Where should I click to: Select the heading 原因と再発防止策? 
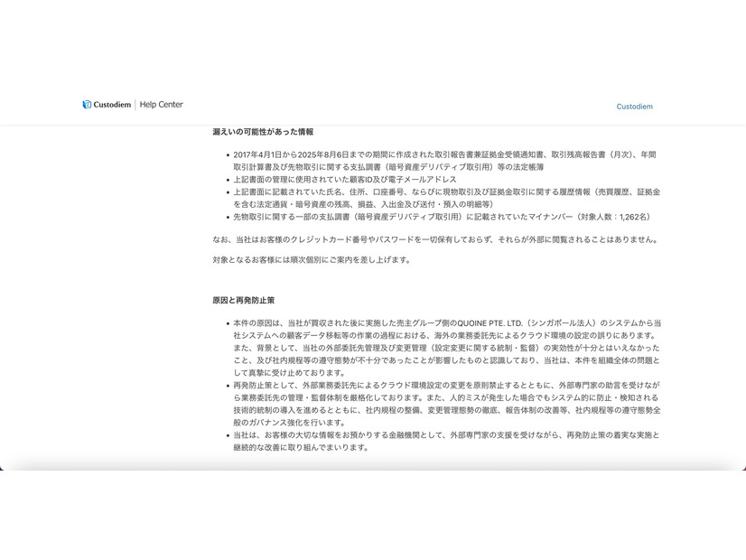[x=243, y=300]
